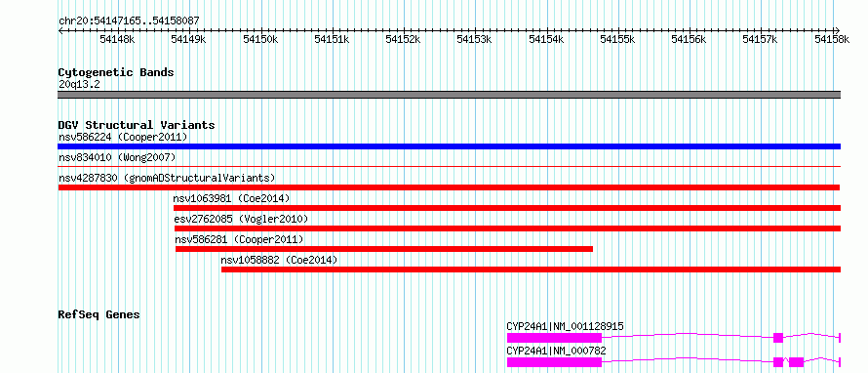Image resolution: width=868 pixels, height=373 pixels.
Task: Click the 54154k ruler tick label
Action: click(x=546, y=39)
